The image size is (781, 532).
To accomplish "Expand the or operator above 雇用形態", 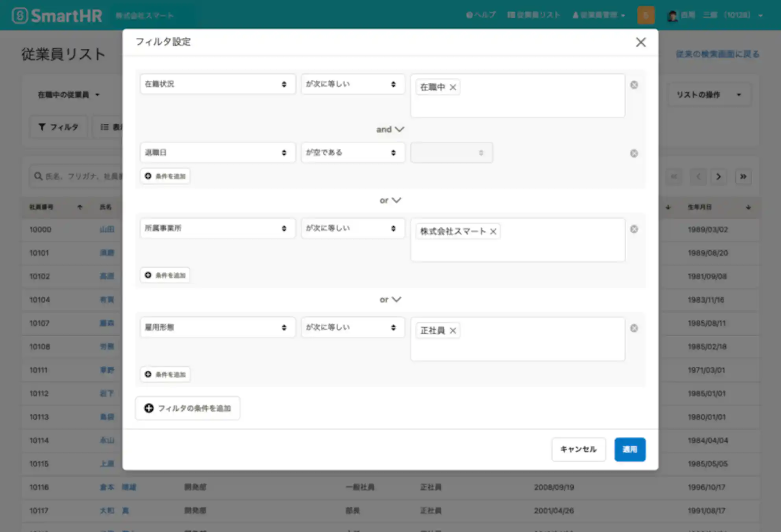I will coord(390,299).
